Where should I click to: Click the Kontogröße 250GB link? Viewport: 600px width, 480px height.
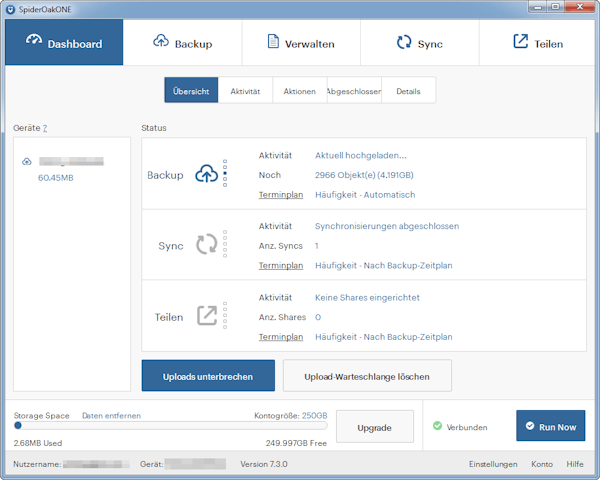click(315, 416)
